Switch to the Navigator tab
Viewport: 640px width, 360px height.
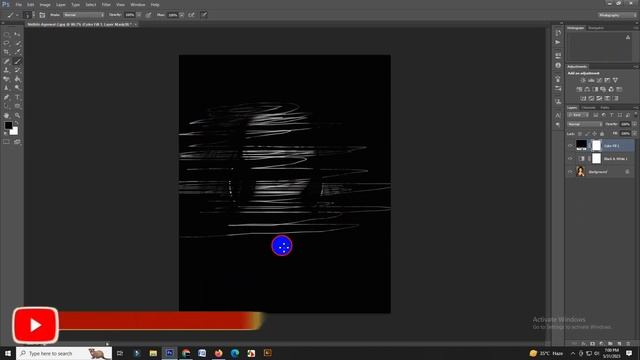coord(596,28)
